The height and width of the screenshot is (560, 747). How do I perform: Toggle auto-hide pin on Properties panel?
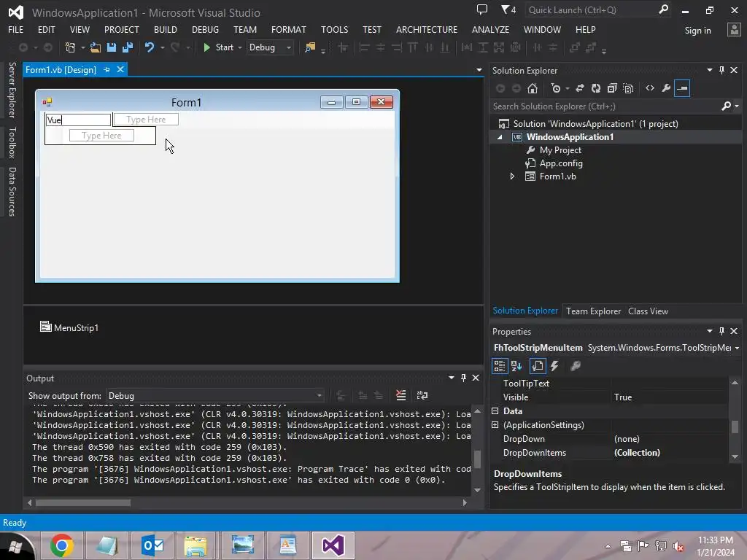(x=721, y=331)
